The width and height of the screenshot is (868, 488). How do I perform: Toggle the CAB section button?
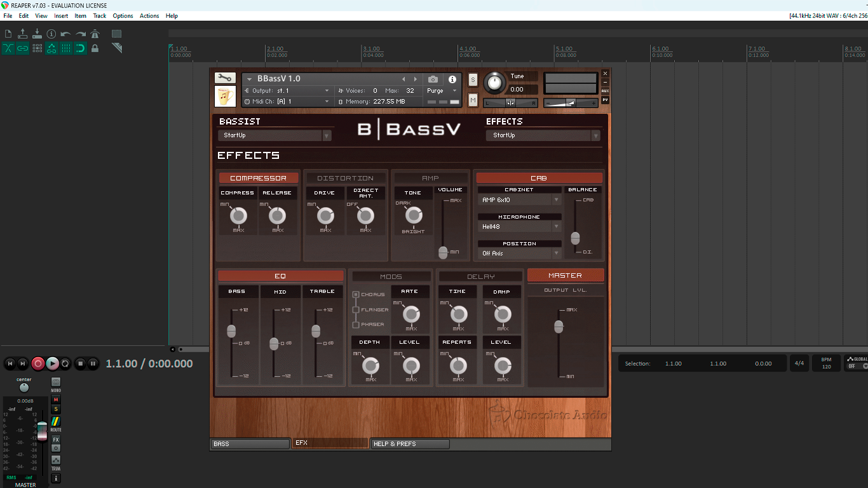[539, 178]
